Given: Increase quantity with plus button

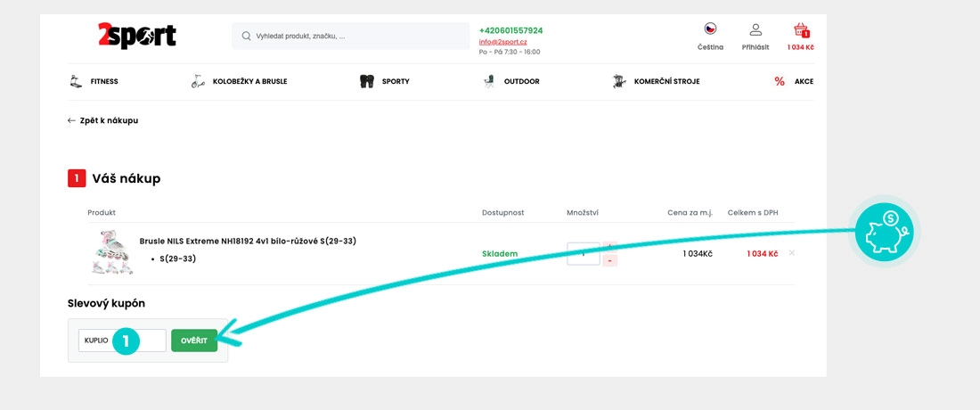Looking at the screenshot, I should click(610, 246).
